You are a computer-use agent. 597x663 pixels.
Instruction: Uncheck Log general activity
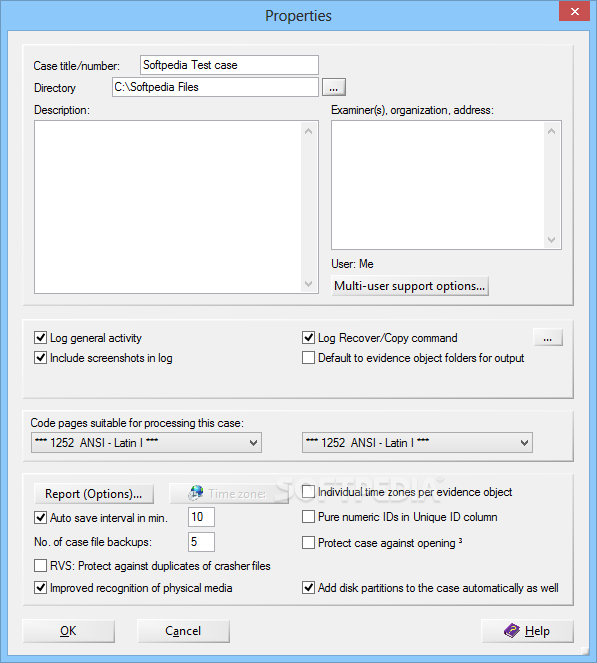40,337
